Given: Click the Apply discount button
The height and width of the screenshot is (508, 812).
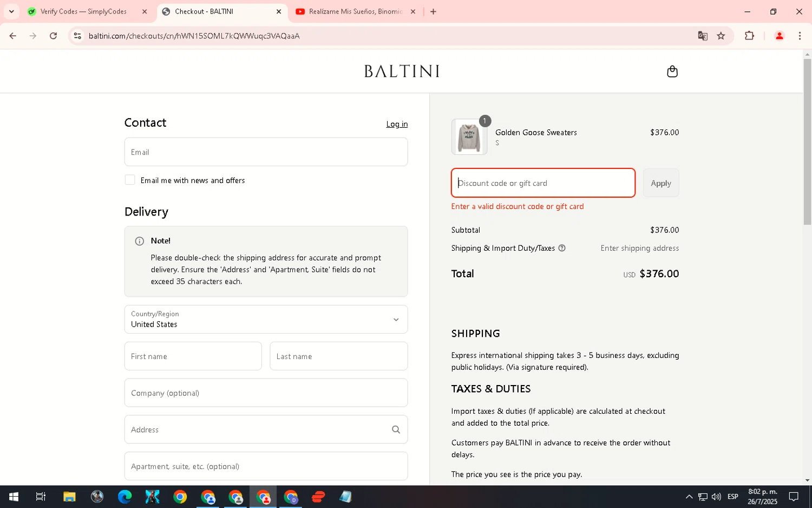Looking at the screenshot, I should (661, 183).
